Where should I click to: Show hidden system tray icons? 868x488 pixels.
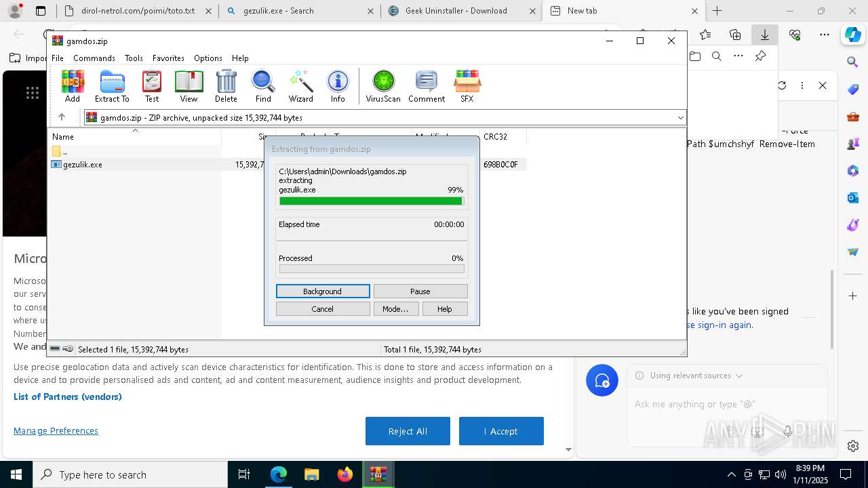731,474
